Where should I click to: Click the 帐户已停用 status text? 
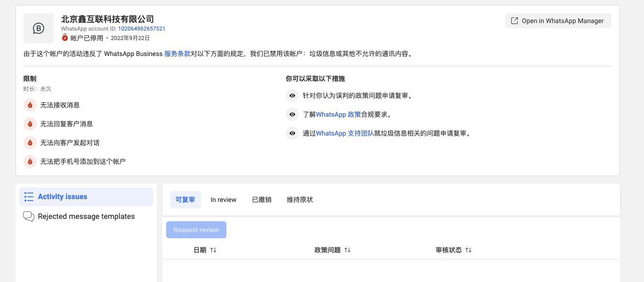point(87,38)
